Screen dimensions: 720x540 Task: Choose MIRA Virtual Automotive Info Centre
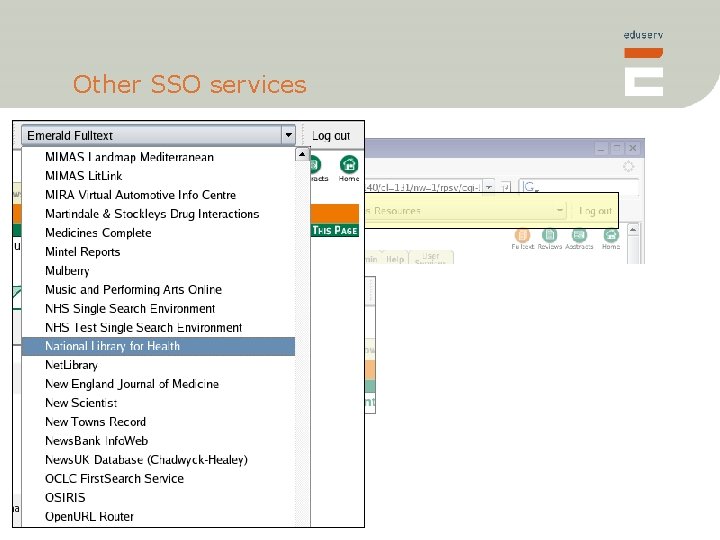pos(141,195)
